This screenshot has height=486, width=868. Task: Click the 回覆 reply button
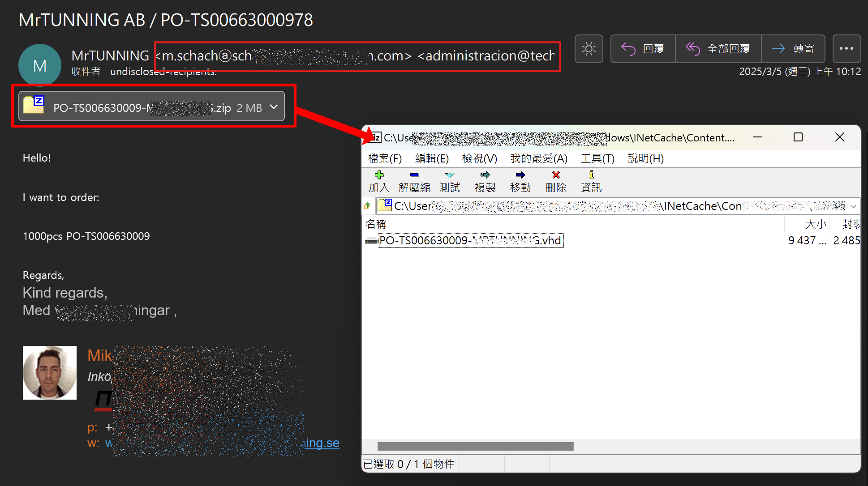pos(643,49)
